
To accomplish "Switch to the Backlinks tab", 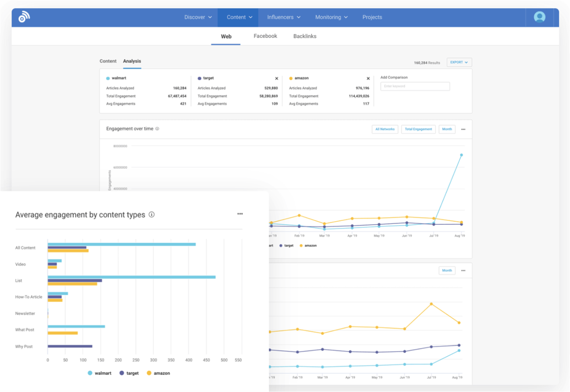I will tap(305, 36).
